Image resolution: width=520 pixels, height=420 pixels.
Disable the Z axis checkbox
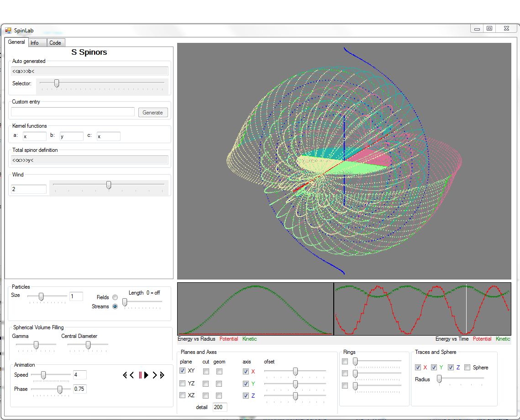click(246, 396)
